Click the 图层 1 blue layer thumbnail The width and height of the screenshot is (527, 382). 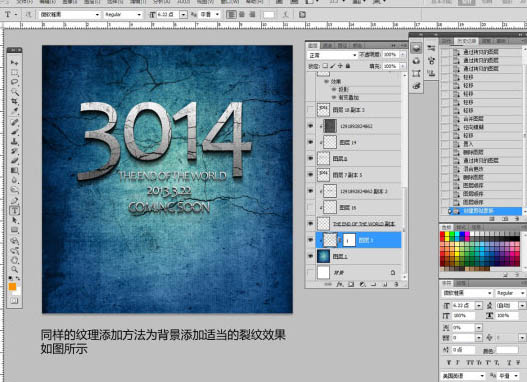[323, 256]
